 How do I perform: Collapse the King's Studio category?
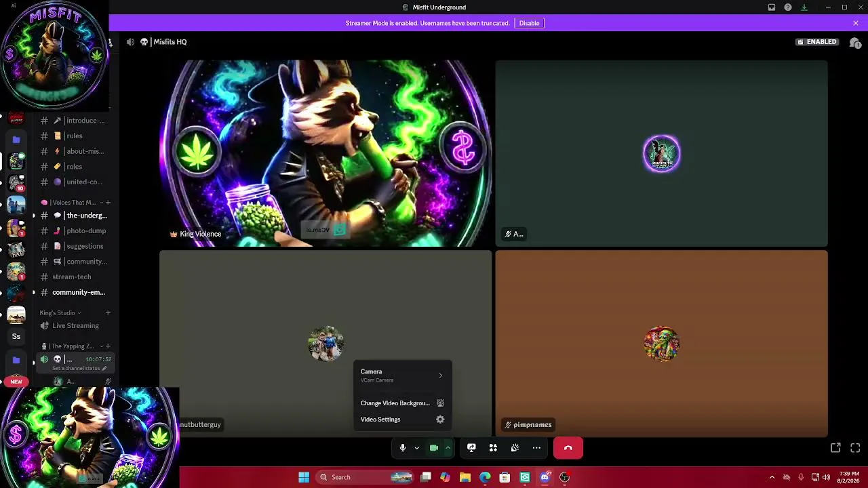click(x=60, y=313)
